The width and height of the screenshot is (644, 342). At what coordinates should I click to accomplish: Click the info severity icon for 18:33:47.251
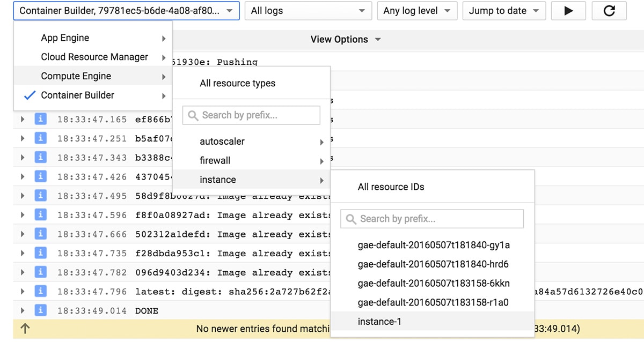[x=40, y=138]
